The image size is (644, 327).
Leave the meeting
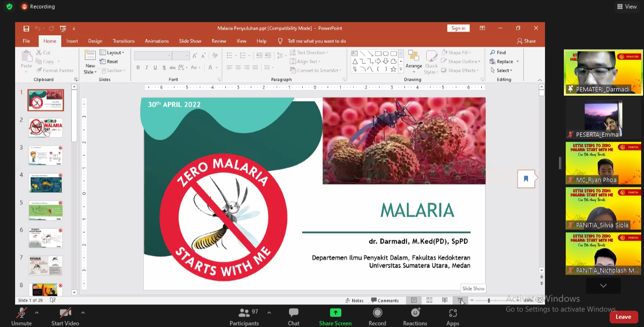[x=623, y=317]
